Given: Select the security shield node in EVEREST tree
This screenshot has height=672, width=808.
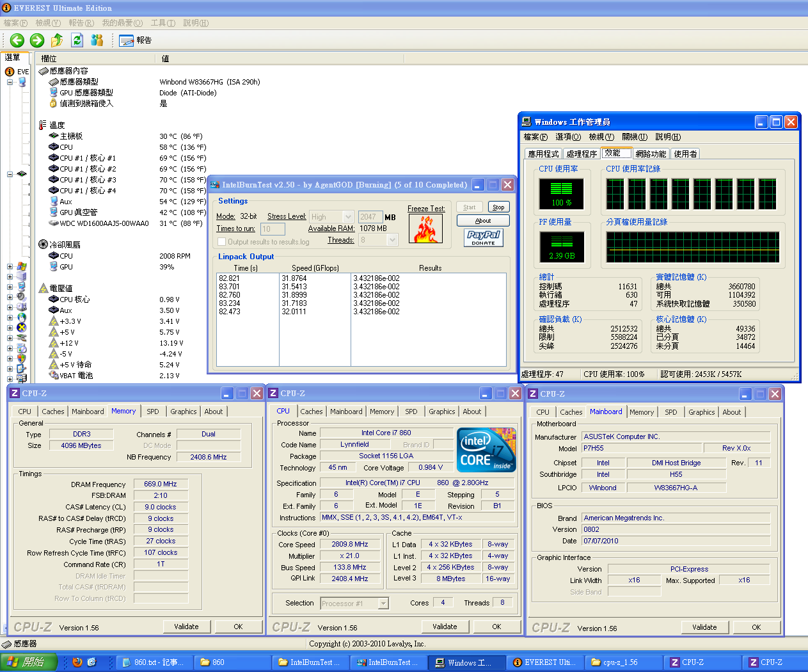Looking at the screenshot, I should click(22, 358).
